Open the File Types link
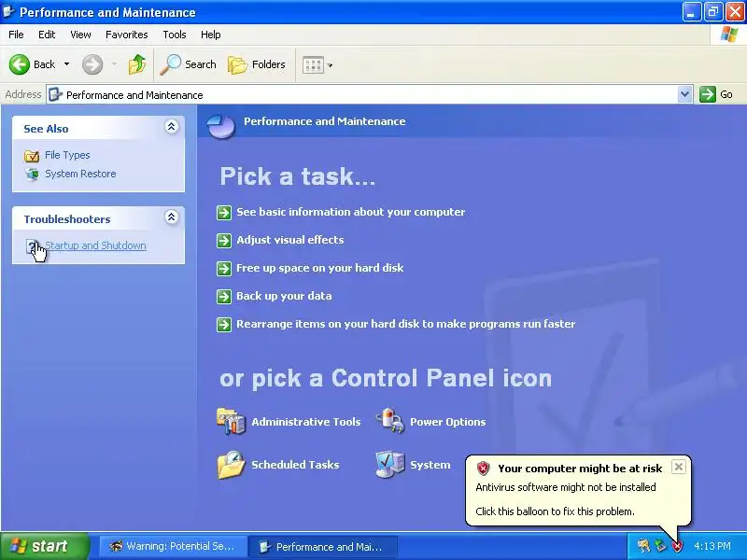Viewport: 747px width, 560px height. pyautogui.click(x=67, y=155)
